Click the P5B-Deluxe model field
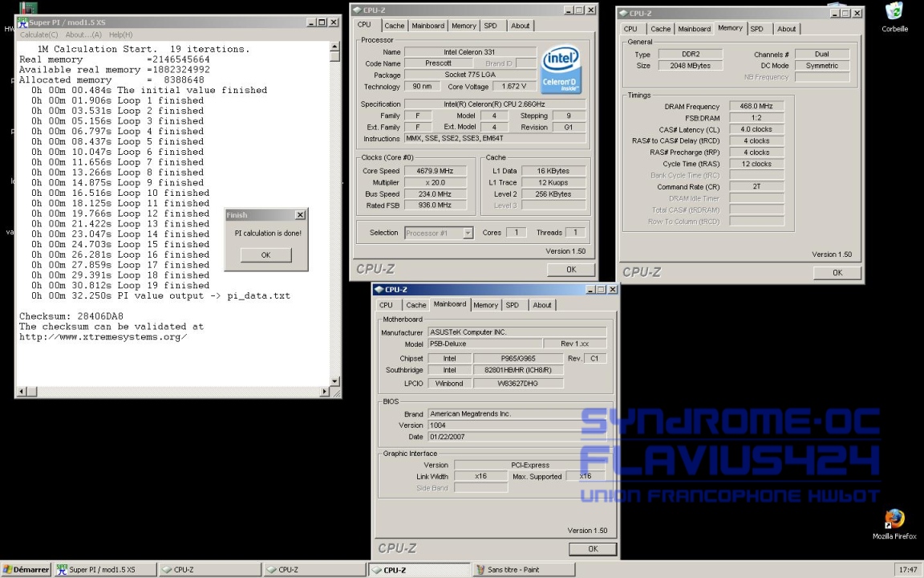This screenshot has width=924, height=578. (484, 344)
